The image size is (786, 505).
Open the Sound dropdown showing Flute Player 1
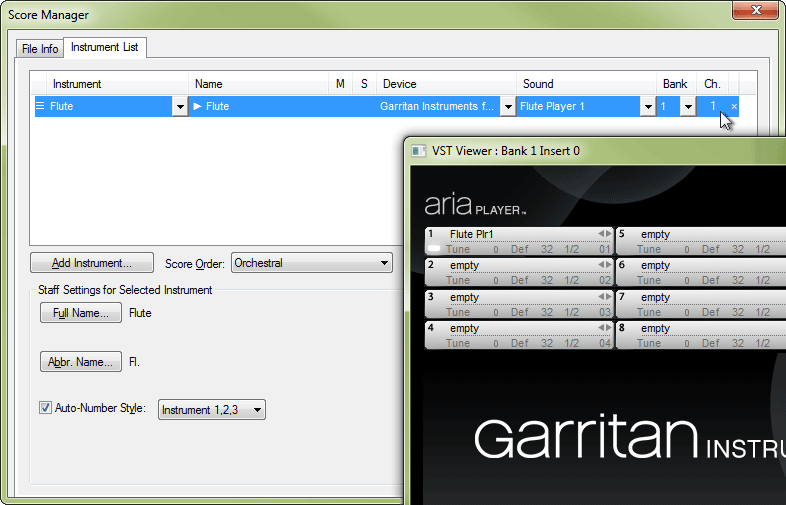(647, 107)
